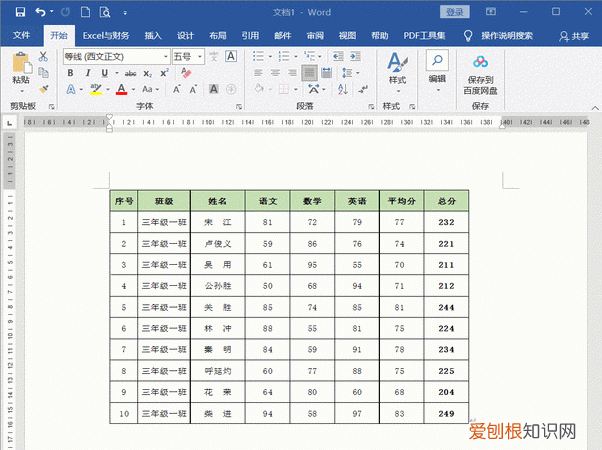Save to Baidu Netdisk cloud icon

click(x=480, y=61)
